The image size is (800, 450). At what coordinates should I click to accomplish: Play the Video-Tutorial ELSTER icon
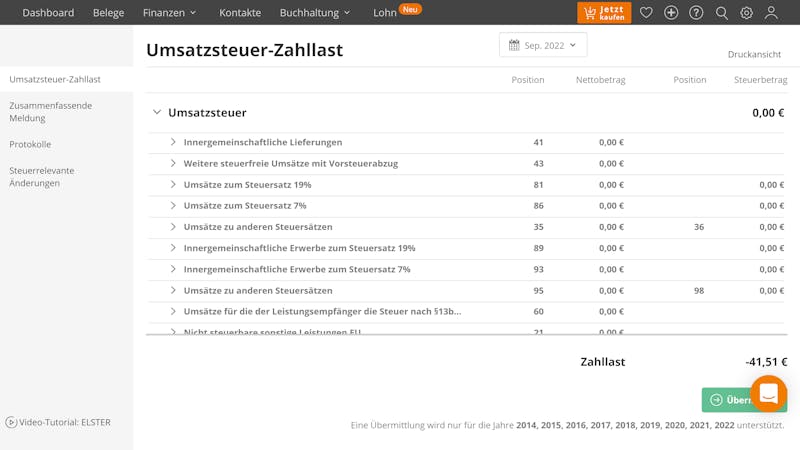coord(11,422)
